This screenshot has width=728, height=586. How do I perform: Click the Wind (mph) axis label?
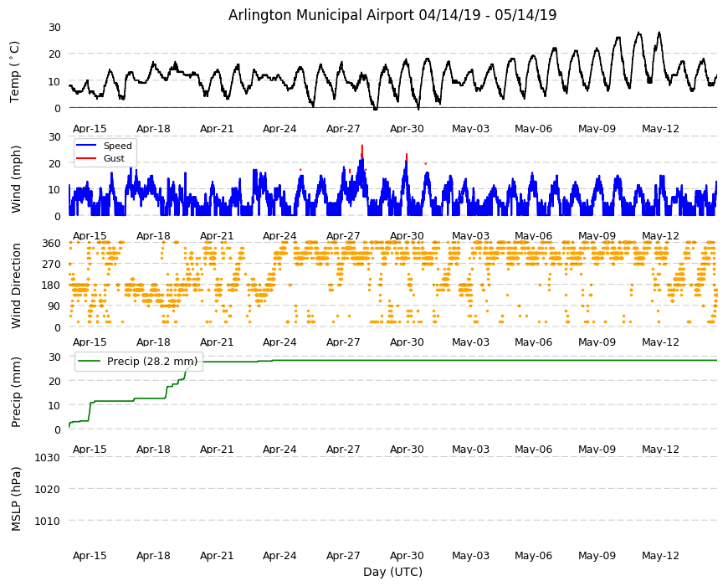(16, 179)
